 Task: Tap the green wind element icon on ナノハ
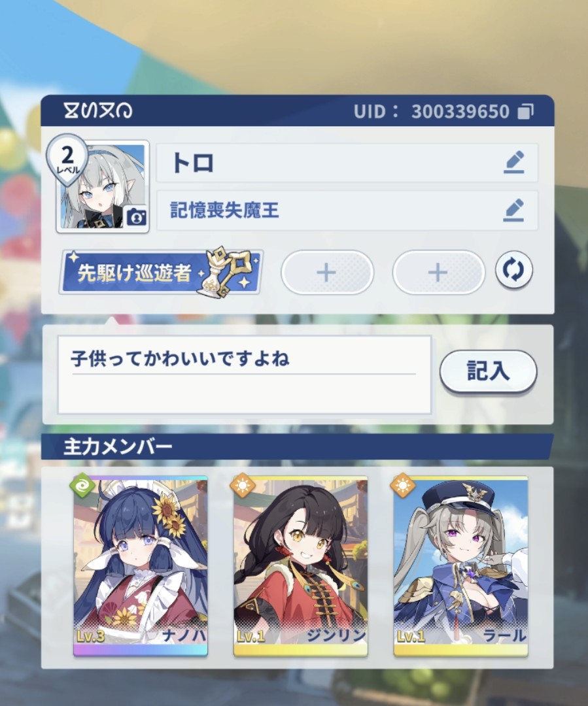(x=82, y=485)
